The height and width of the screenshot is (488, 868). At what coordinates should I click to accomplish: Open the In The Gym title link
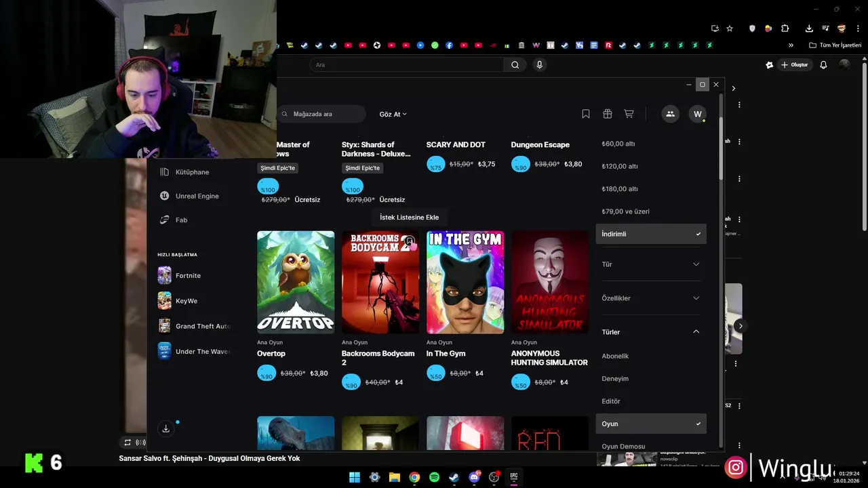click(446, 354)
